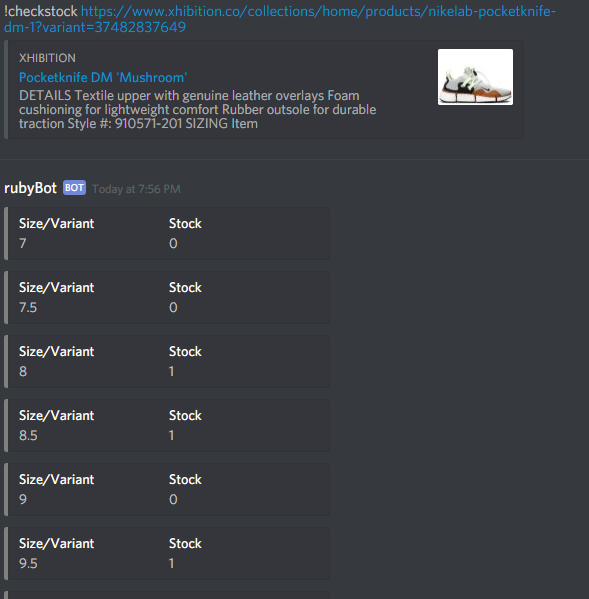Click the stock value for size 8

coord(172,371)
